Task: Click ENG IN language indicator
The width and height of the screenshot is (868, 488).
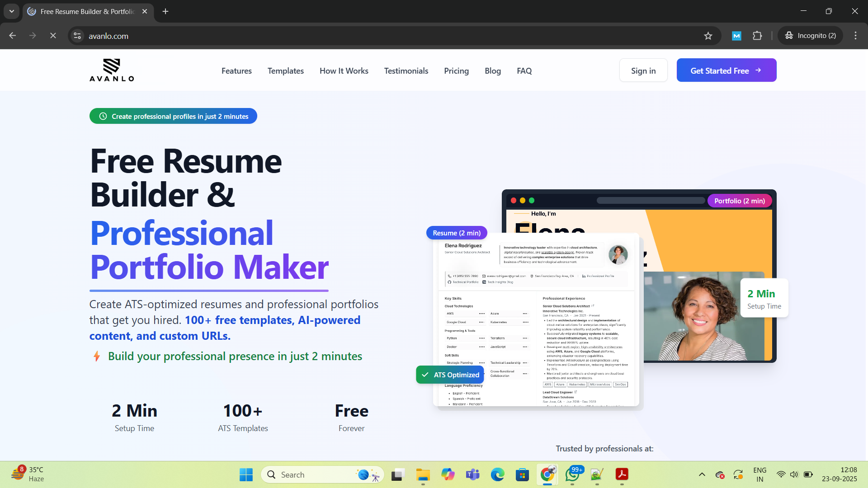Action: tap(760, 474)
